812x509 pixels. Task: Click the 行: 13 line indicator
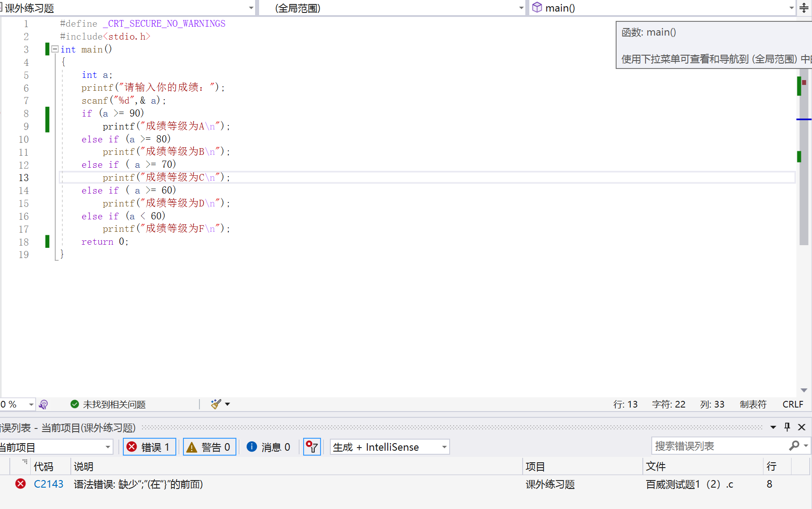click(625, 404)
